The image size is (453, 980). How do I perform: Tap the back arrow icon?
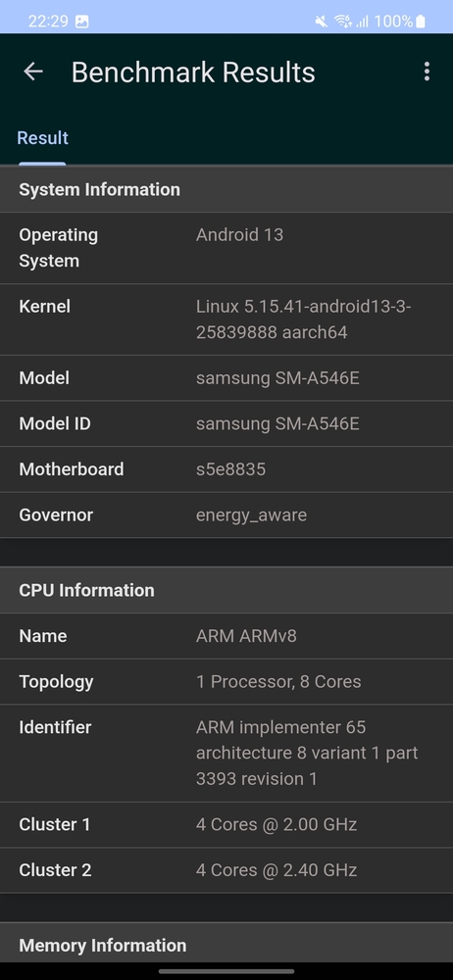tap(33, 72)
